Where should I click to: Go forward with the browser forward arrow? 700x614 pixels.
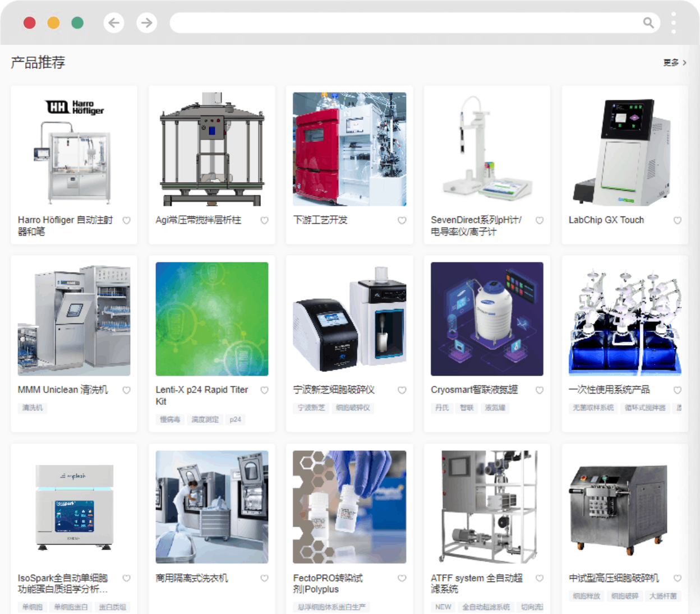[x=146, y=23]
